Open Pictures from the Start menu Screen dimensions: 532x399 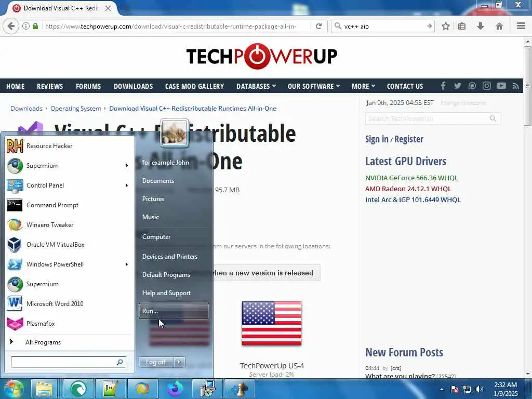click(174, 199)
